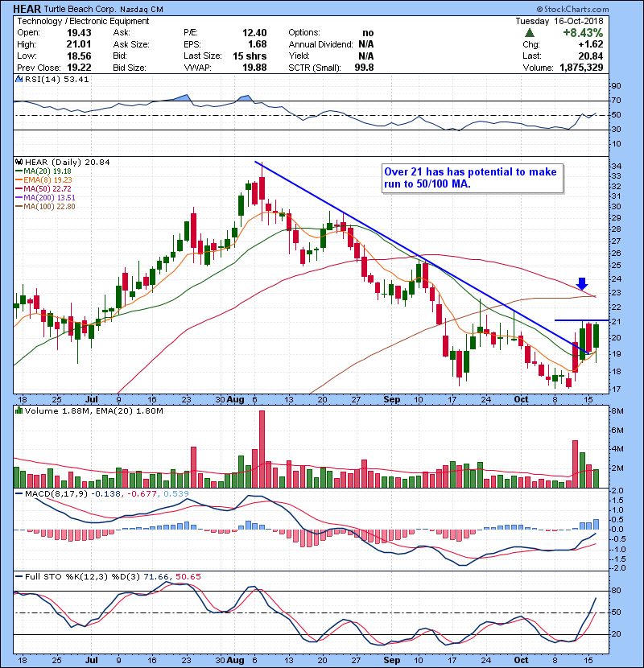
Task: Select the Low price value 18.56
Action: coord(79,56)
